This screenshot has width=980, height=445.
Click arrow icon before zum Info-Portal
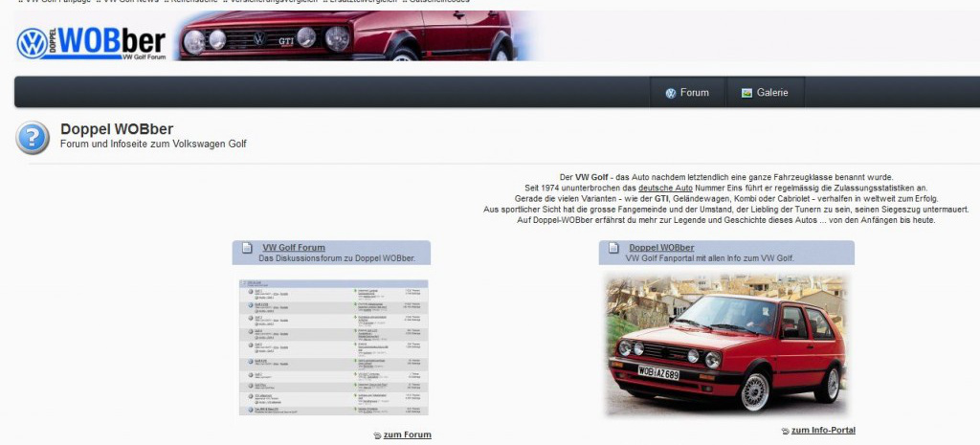click(x=785, y=432)
